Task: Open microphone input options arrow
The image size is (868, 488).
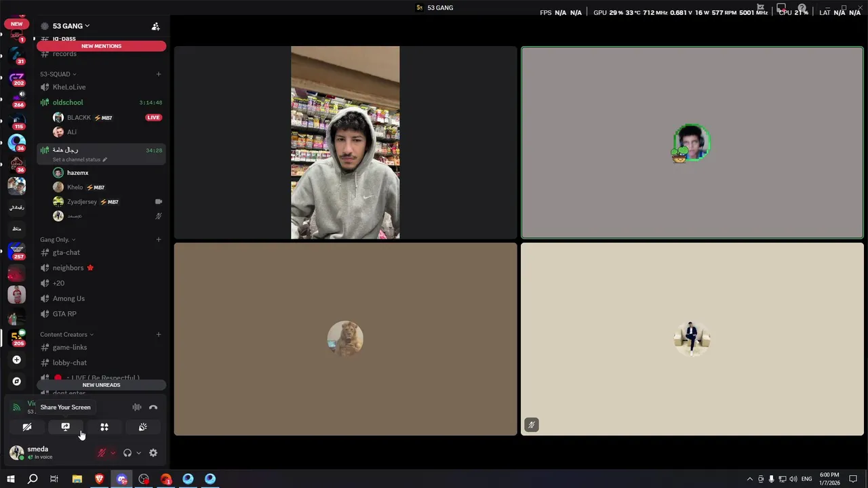Action: [x=113, y=453]
